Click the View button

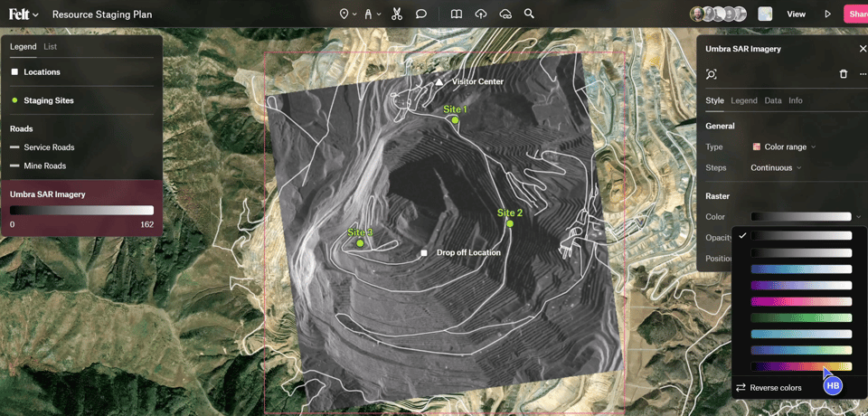(x=796, y=14)
